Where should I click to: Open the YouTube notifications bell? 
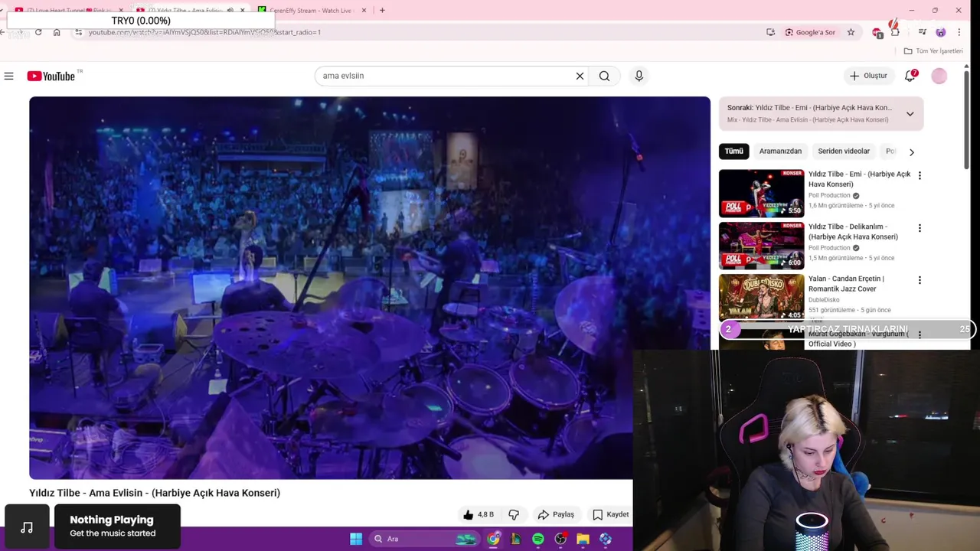910,76
